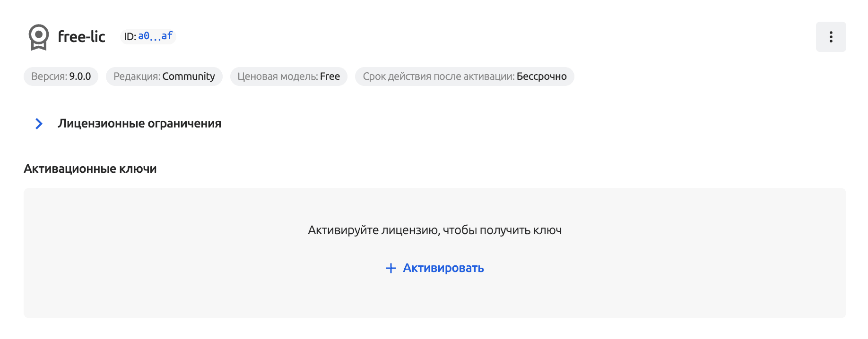Open the kebab menu for license options
The height and width of the screenshot is (339, 868).
coord(831,36)
